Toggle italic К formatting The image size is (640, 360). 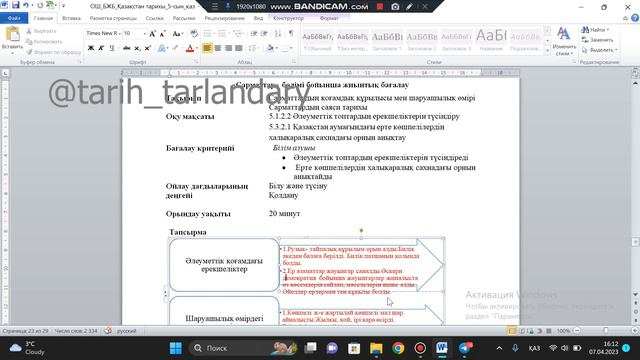101,48
